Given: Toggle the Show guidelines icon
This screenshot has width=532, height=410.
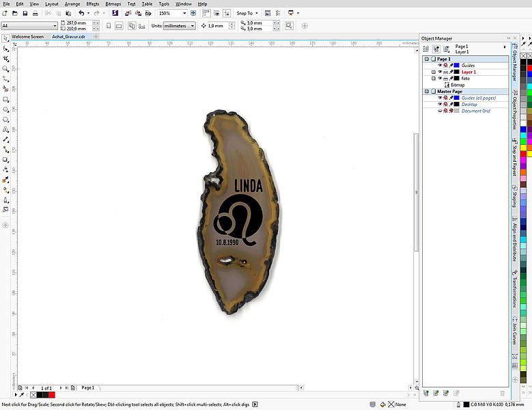Looking at the screenshot, I should click(x=226, y=13).
